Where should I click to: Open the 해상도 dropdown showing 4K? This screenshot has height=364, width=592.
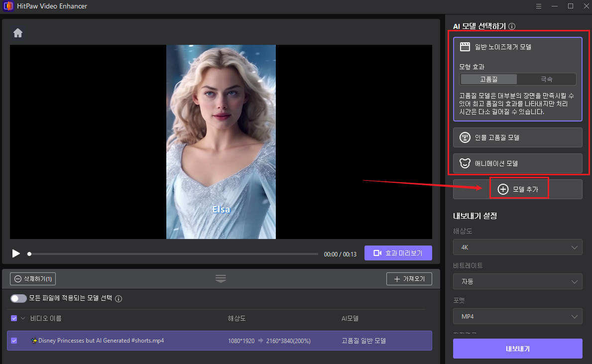click(x=518, y=247)
